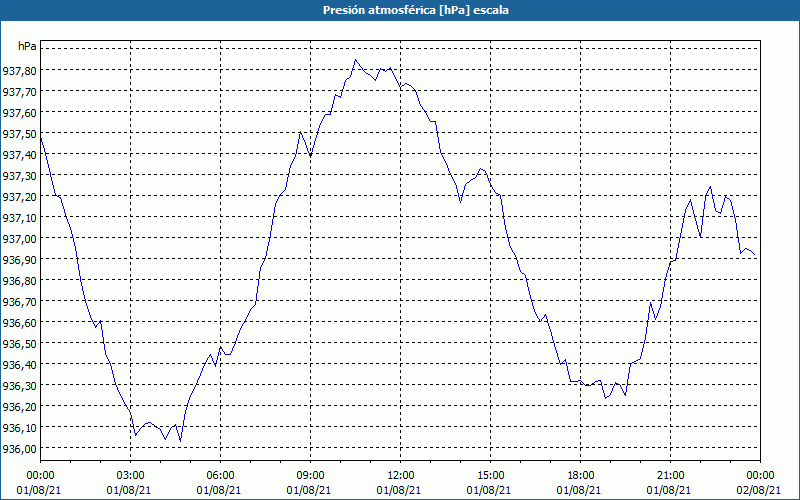The height and width of the screenshot is (500, 800).
Task: Click the 936,40 axis label
Action: pyautogui.click(x=19, y=364)
